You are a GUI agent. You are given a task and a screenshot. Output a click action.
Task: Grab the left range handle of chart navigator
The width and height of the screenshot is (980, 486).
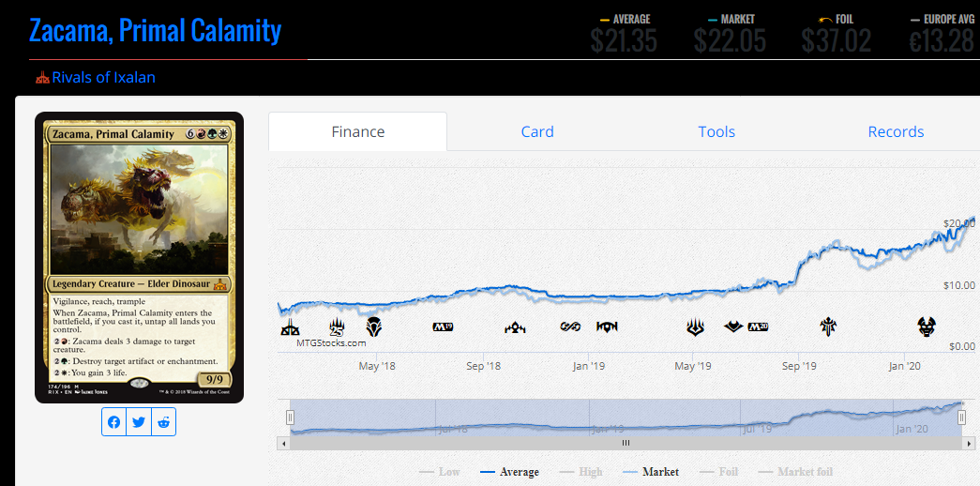(290, 418)
